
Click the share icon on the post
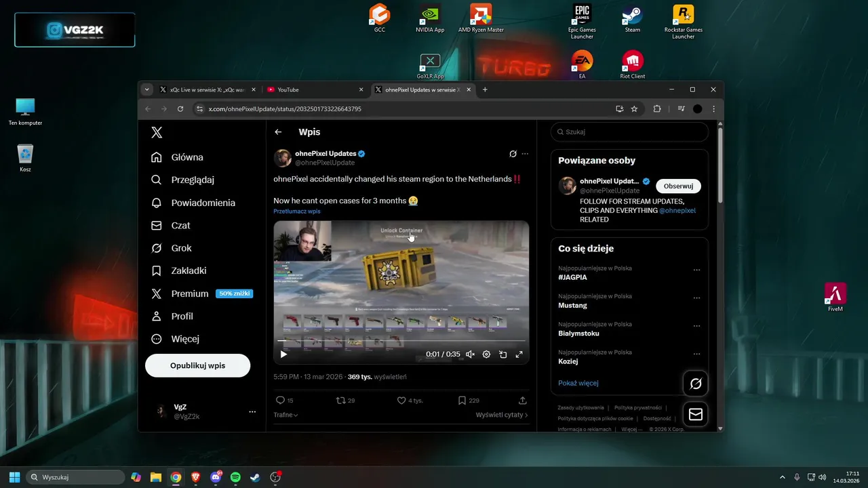coord(522,401)
